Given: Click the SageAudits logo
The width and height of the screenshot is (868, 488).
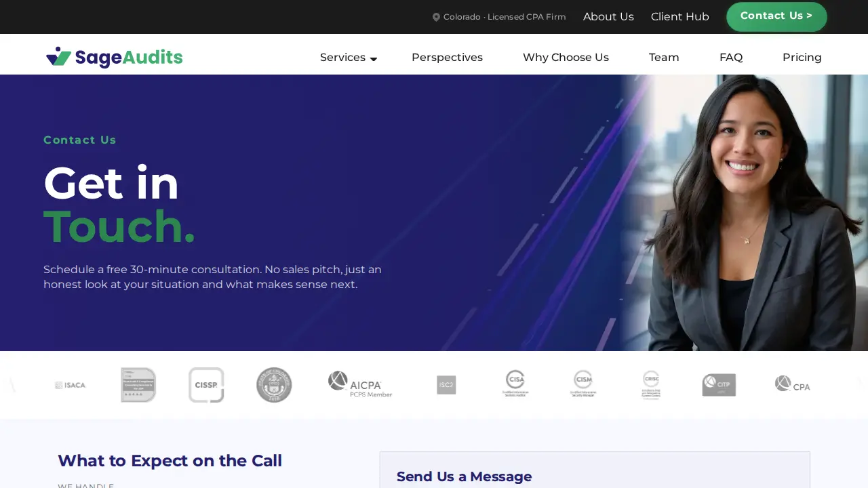Looking at the screenshot, I should pyautogui.click(x=115, y=58).
